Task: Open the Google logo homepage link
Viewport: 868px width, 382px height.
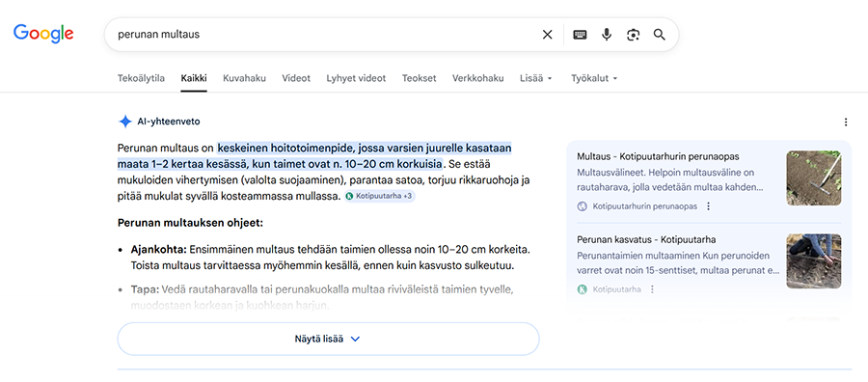Action: coord(43,33)
